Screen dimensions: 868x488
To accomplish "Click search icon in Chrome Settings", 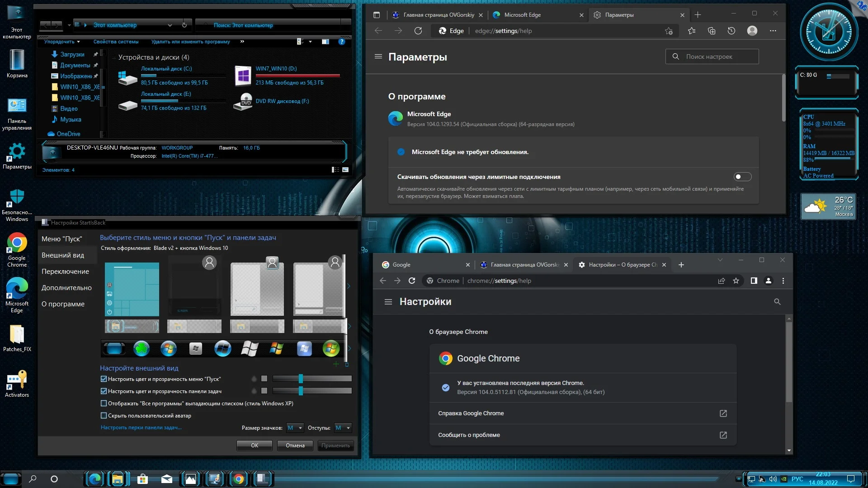I will [x=777, y=301].
